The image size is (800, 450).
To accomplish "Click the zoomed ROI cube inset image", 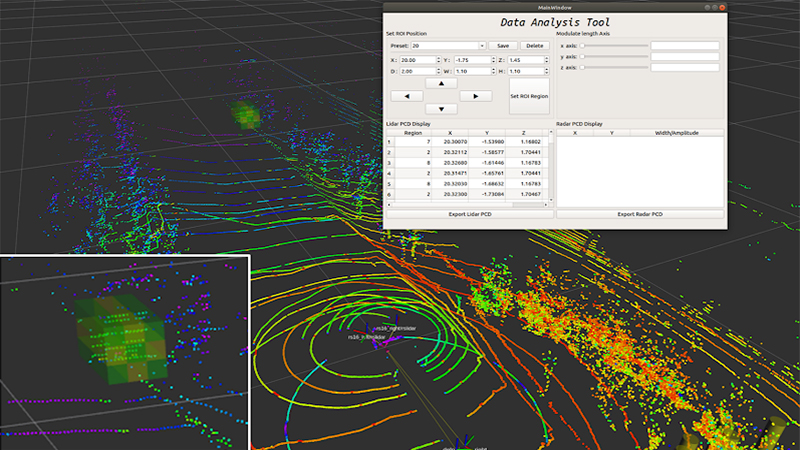I will pos(124,353).
